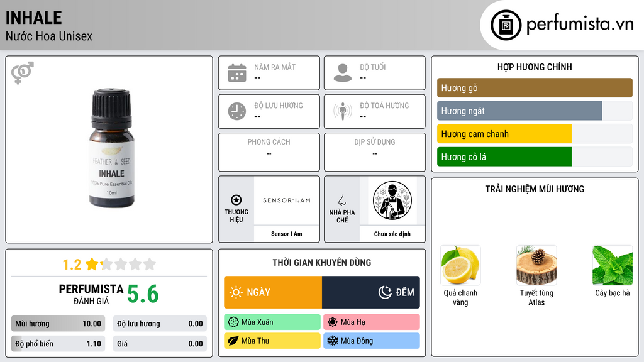644x362 pixels.
Task: Click the Hương cỏ lá accord bar
Action: click(x=535, y=156)
